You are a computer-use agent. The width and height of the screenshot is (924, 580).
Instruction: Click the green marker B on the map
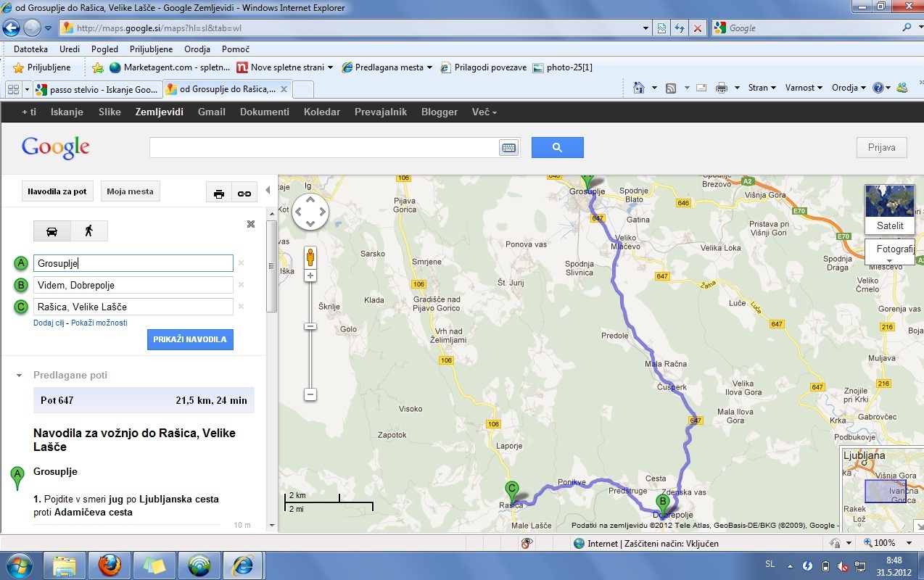[x=662, y=504]
